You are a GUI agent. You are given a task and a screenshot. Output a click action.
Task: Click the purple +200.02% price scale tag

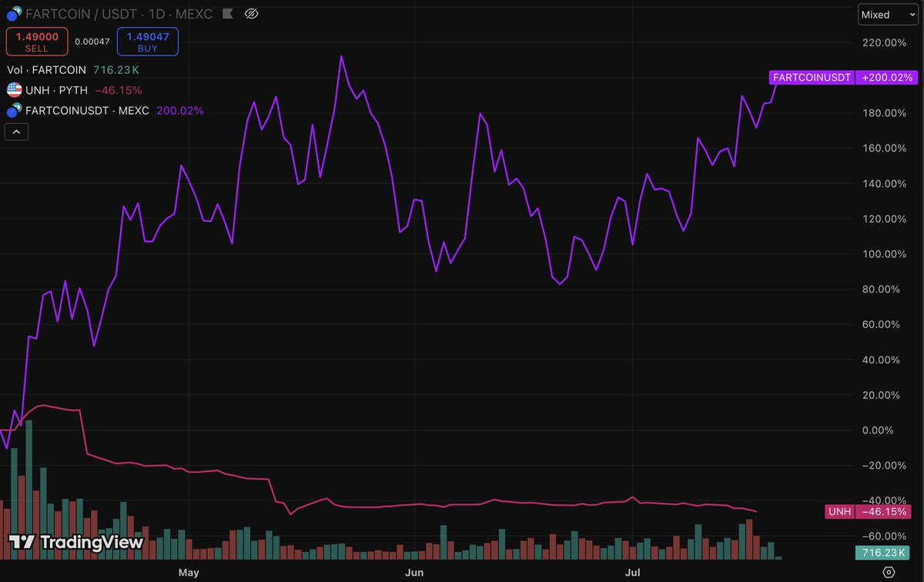[x=887, y=77]
